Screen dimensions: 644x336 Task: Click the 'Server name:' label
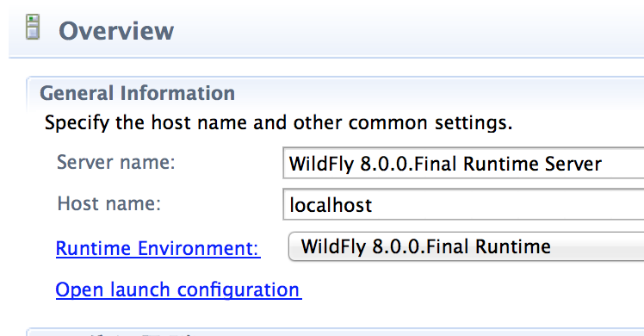116,162
